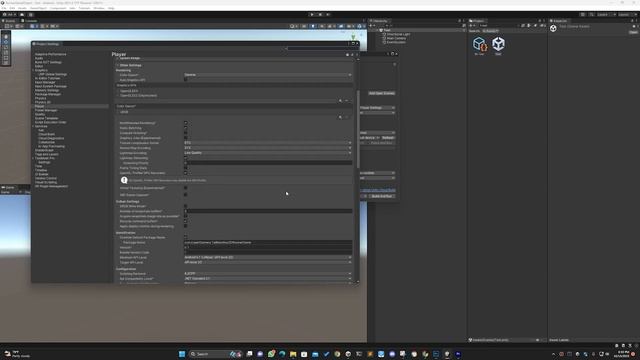This screenshot has width=640, height=360.
Task: Toggle Compute Skinning checkbox
Action: point(186,133)
